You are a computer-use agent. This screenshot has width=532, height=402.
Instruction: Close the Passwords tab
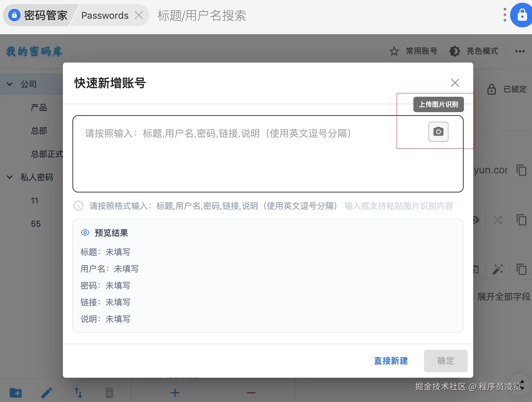coord(139,15)
